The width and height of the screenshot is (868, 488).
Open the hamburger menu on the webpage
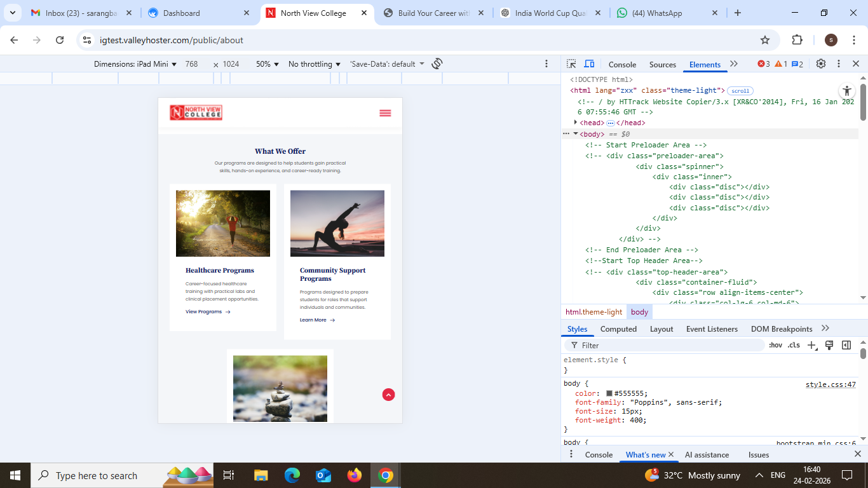(x=385, y=113)
